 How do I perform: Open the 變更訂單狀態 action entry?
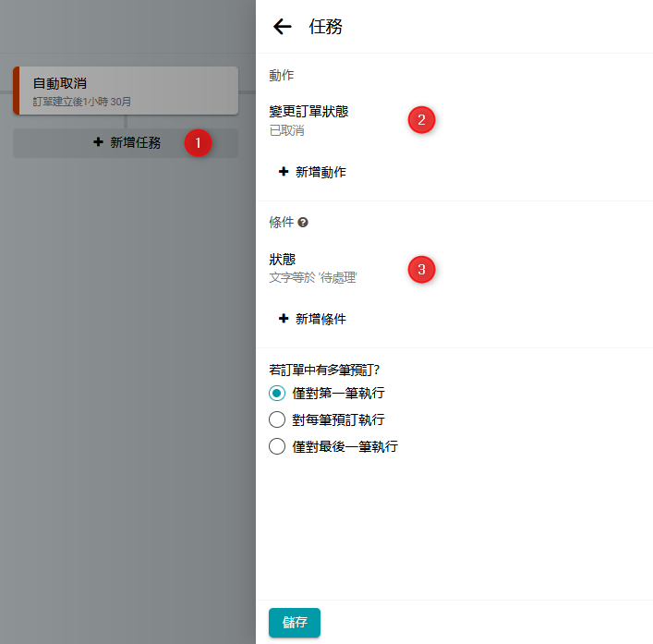click(x=308, y=112)
